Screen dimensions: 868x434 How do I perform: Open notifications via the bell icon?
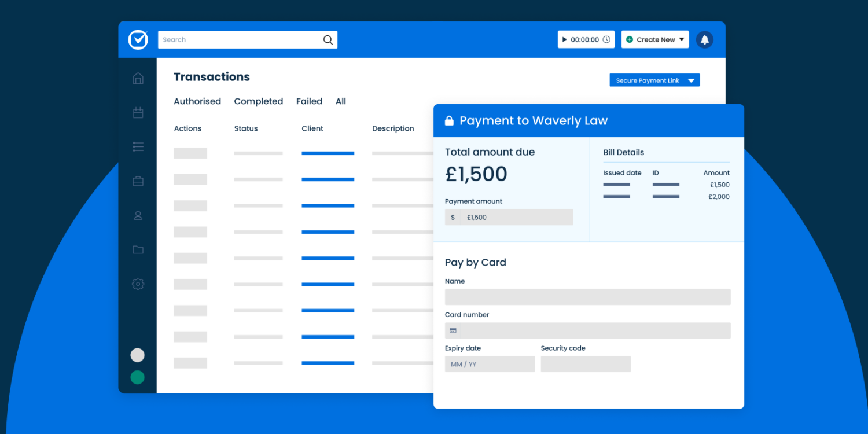pos(704,39)
